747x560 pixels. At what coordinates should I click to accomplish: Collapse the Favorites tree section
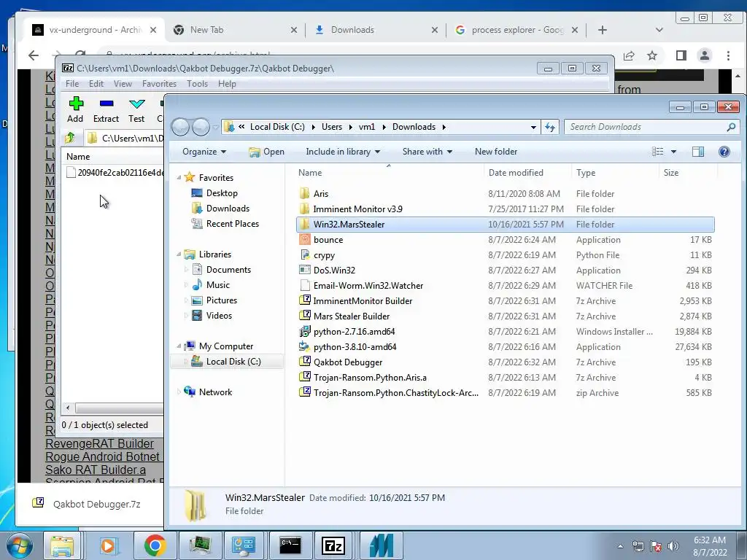point(179,178)
